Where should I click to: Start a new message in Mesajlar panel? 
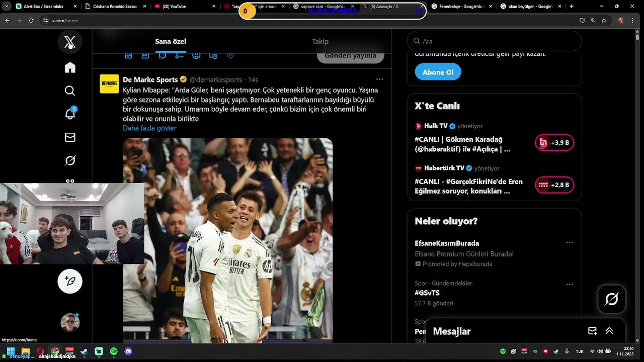click(x=592, y=331)
